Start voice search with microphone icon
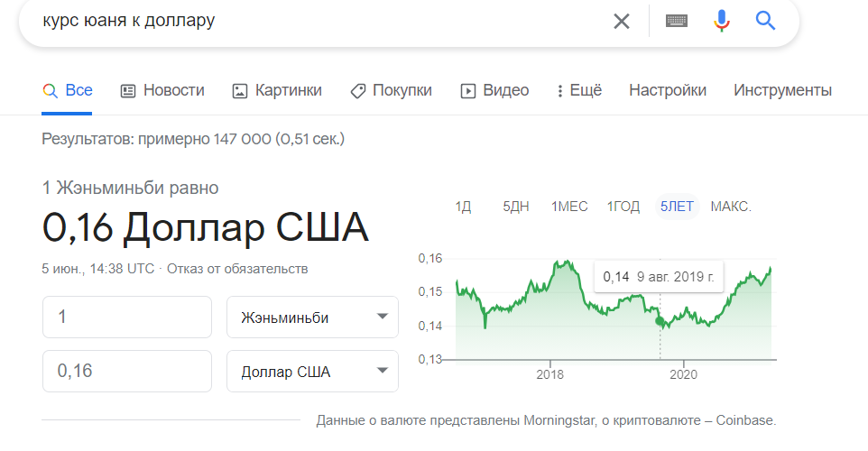The width and height of the screenshot is (868, 451). pos(721,21)
